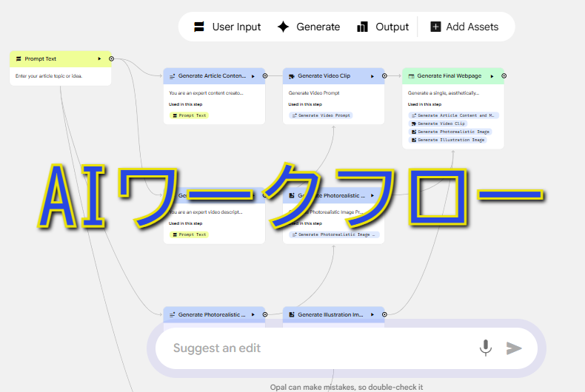The image size is (585, 392).
Task: Click Generate Video Prompt chip in Video Clip node
Action: [321, 115]
